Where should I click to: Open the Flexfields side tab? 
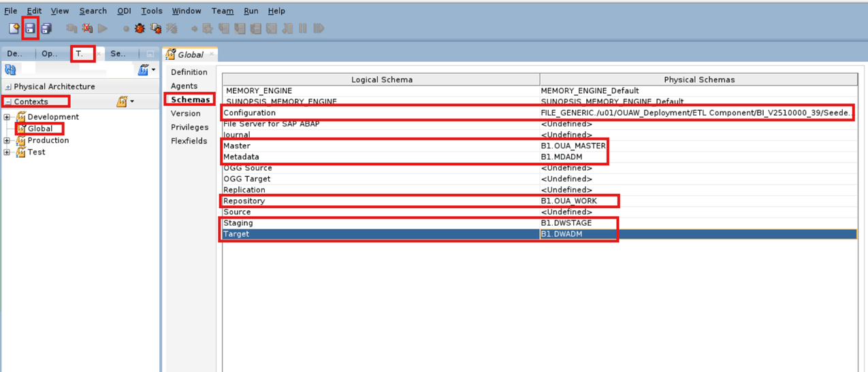189,141
